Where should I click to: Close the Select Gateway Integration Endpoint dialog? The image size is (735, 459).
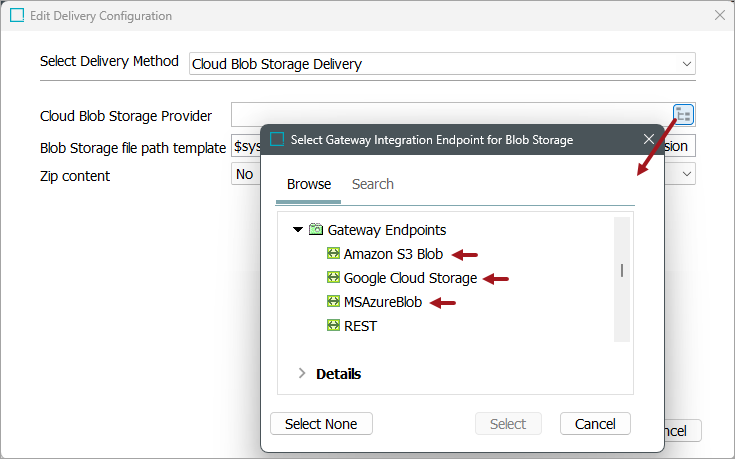tap(649, 140)
